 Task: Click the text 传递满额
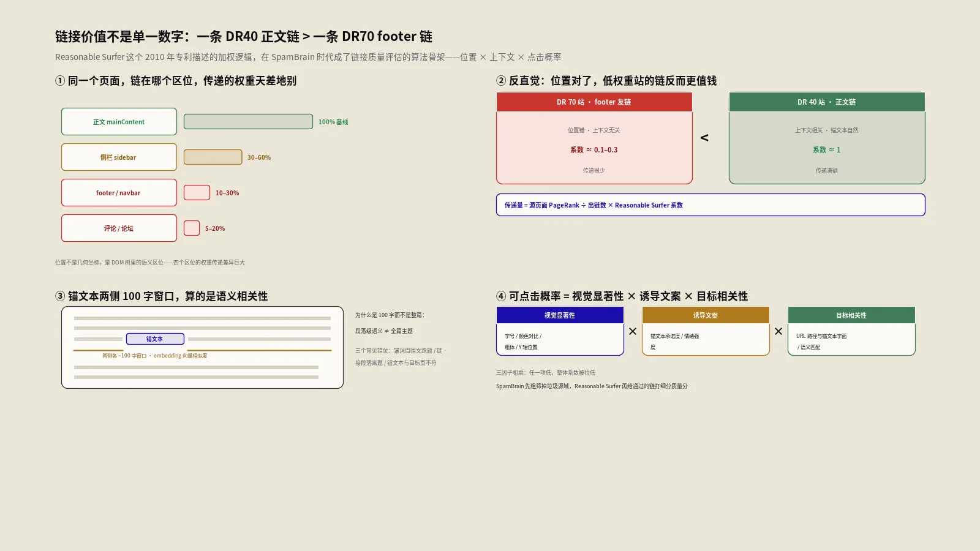pyautogui.click(x=827, y=171)
